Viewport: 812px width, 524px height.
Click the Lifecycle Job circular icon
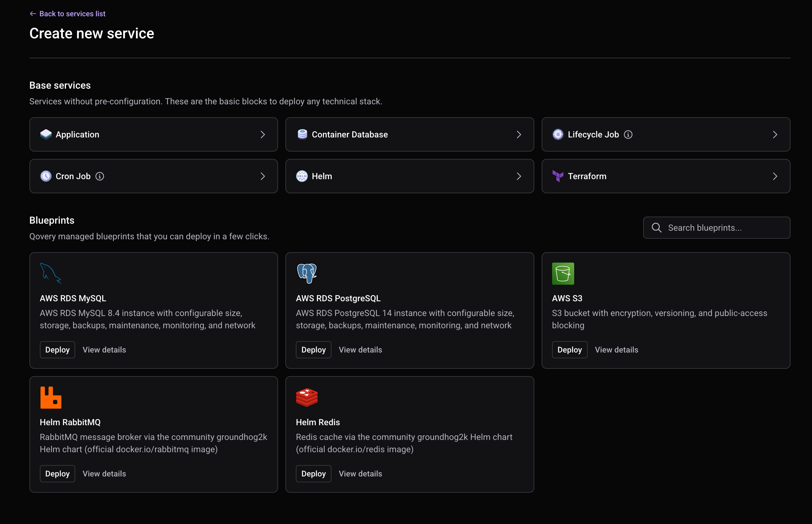tap(558, 134)
